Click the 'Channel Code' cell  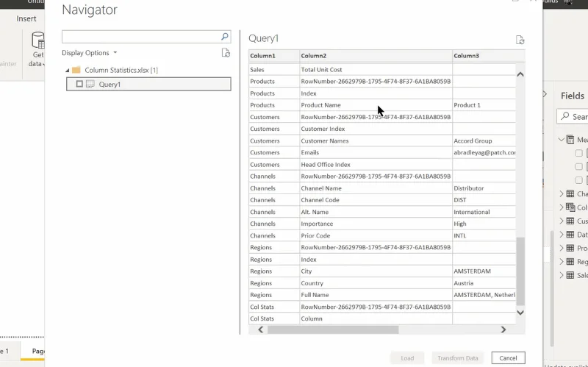[x=376, y=200]
